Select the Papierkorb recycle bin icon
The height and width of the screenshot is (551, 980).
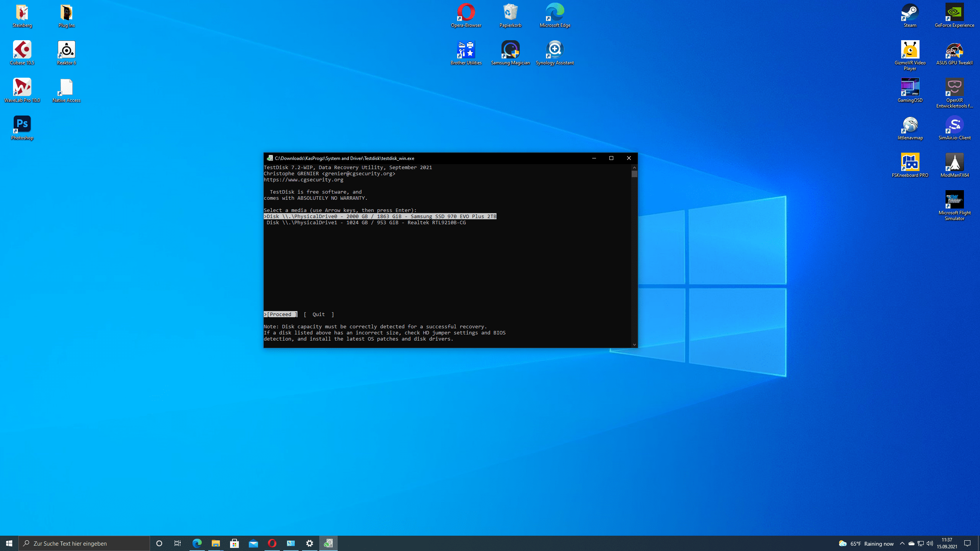pyautogui.click(x=510, y=16)
